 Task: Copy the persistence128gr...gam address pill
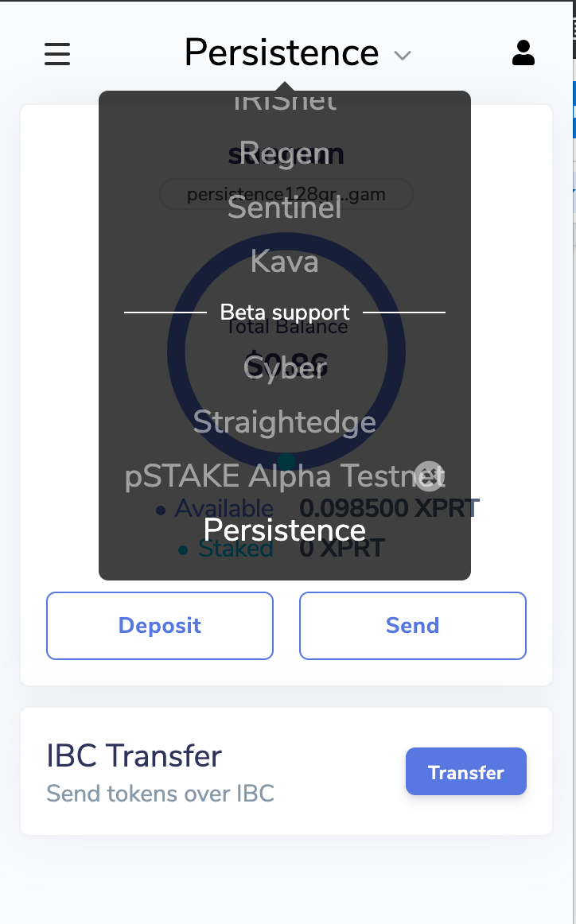(286, 194)
